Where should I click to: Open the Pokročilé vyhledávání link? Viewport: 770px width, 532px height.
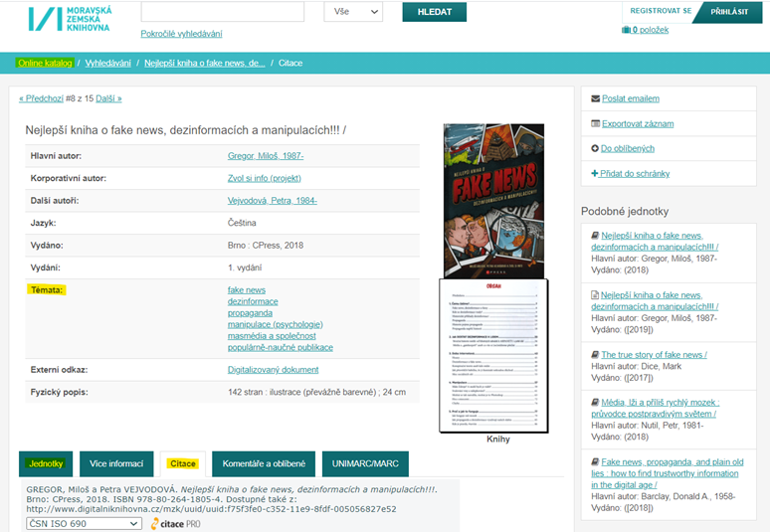pos(181,34)
